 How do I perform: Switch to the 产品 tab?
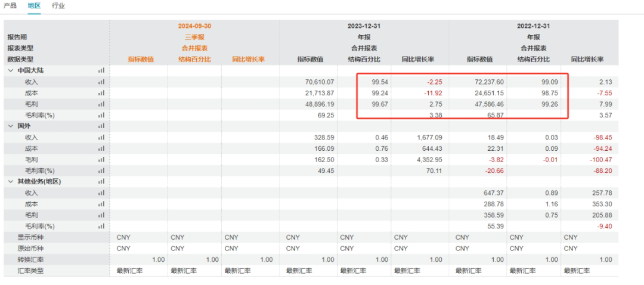pos(10,6)
